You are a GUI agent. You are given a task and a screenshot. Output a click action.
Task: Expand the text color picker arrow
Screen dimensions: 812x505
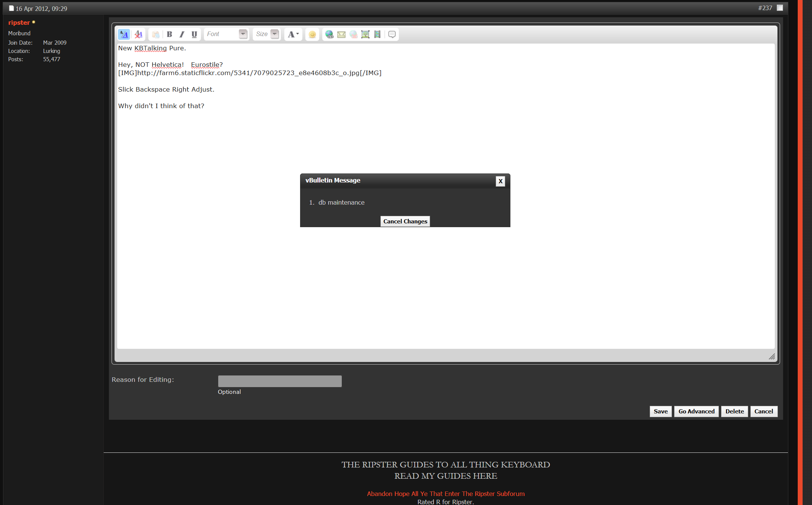296,34
